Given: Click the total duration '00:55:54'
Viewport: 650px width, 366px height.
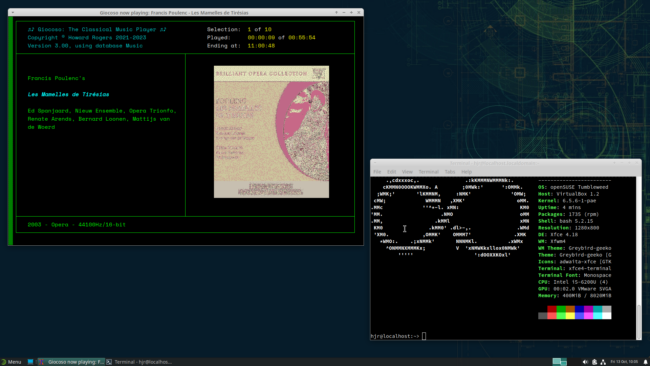Looking at the screenshot, I should point(302,38).
